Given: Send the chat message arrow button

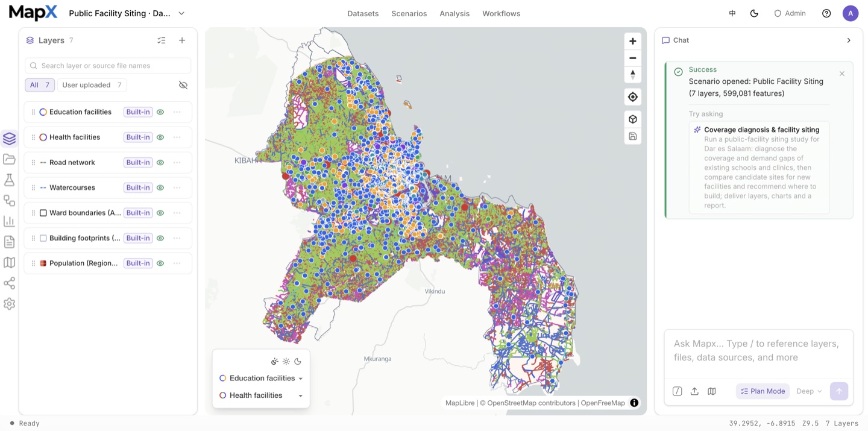Looking at the screenshot, I should [x=839, y=391].
